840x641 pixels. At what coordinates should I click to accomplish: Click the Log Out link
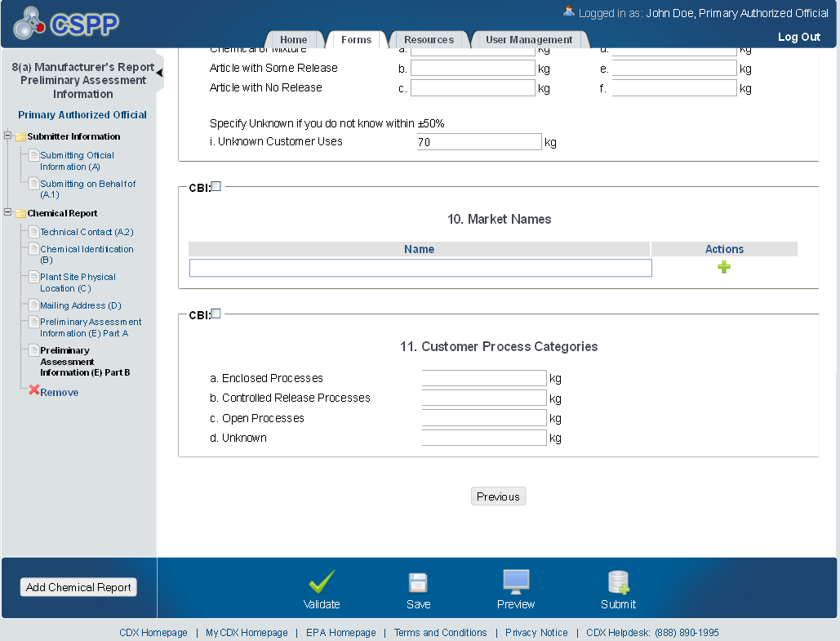point(798,37)
